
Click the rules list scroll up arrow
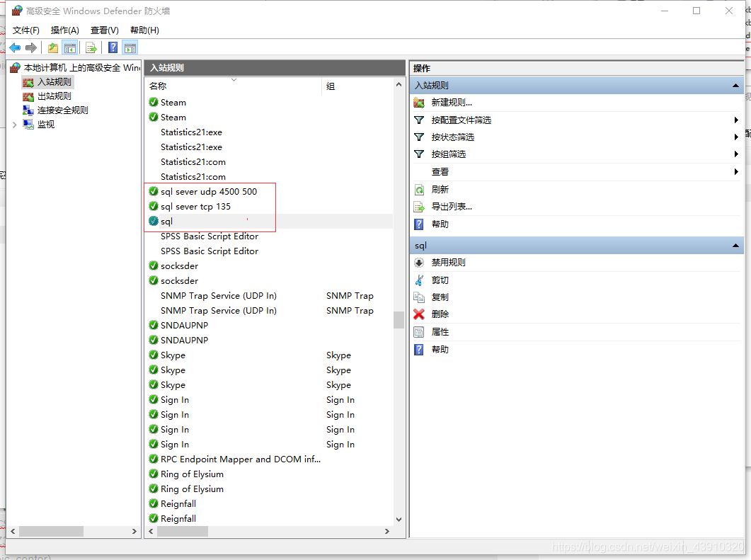pyautogui.click(x=399, y=84)
